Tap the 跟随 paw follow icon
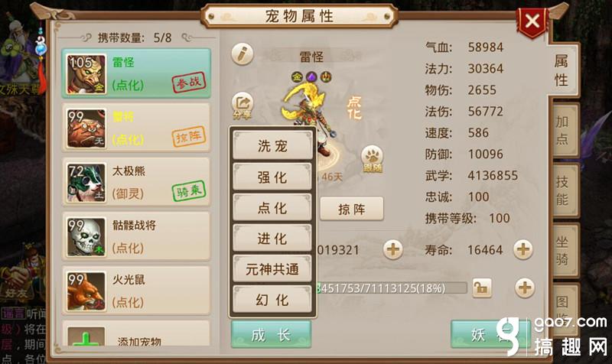This screenshot has width=612, height=364. tap(373, 160)
